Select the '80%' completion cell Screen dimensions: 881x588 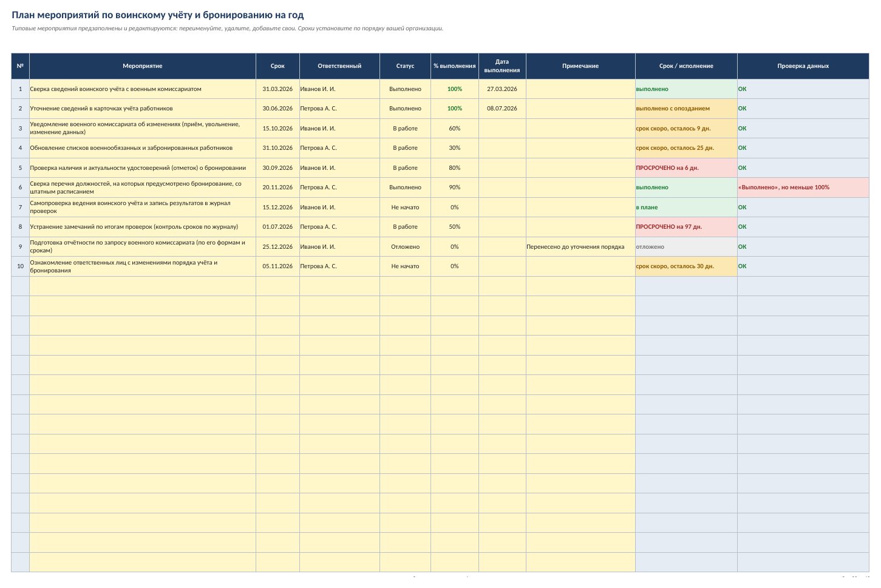coord(455,168)
